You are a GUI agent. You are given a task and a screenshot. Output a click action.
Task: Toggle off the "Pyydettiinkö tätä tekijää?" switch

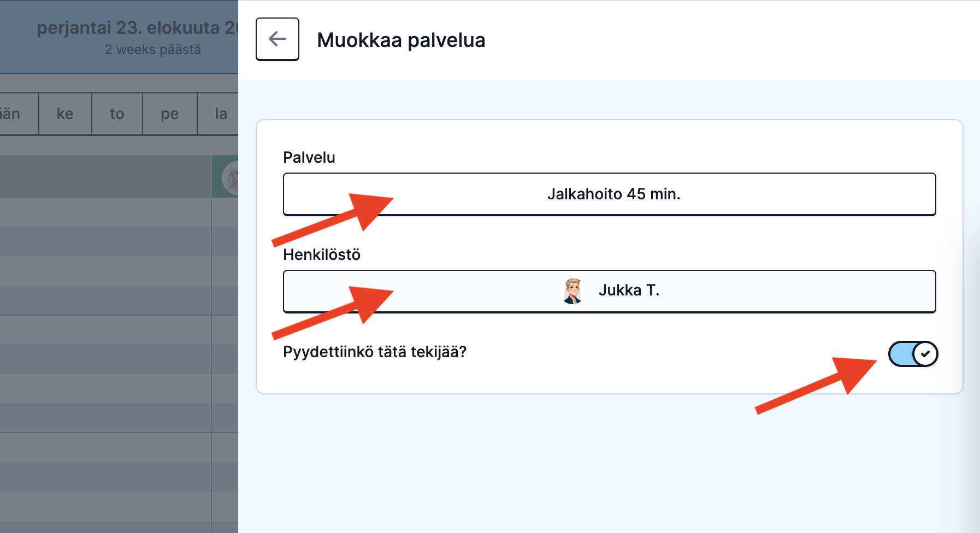(913, 354)
